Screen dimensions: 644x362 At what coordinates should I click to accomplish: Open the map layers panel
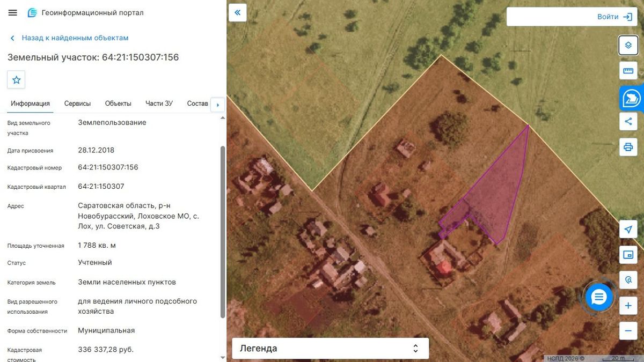click(628, 45)
